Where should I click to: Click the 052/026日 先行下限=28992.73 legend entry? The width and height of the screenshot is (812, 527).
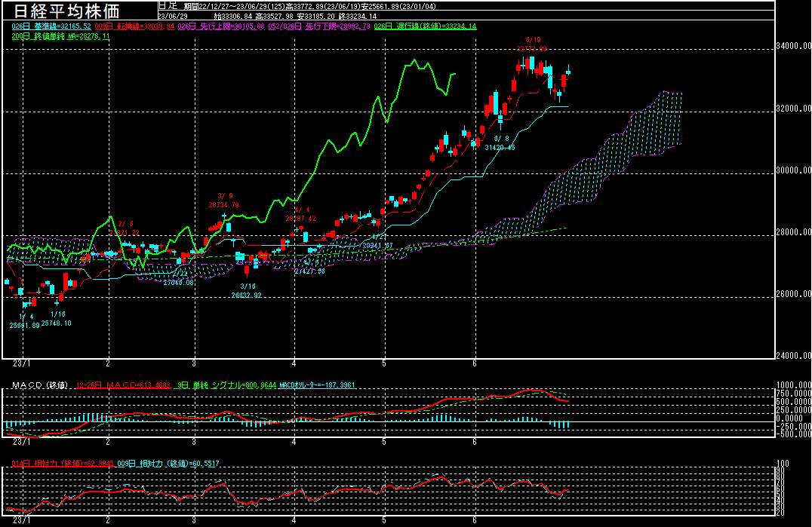[x=319, y=26]
